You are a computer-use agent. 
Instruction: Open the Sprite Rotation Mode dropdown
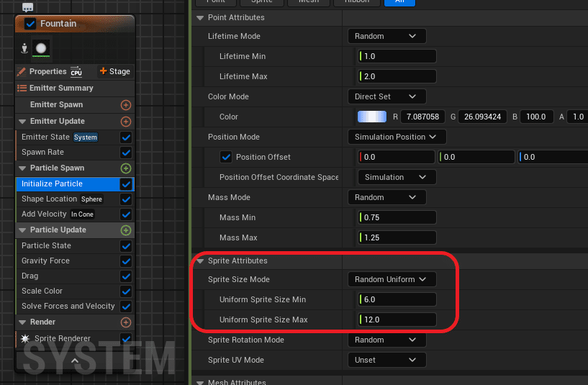(x=386, y=340)
